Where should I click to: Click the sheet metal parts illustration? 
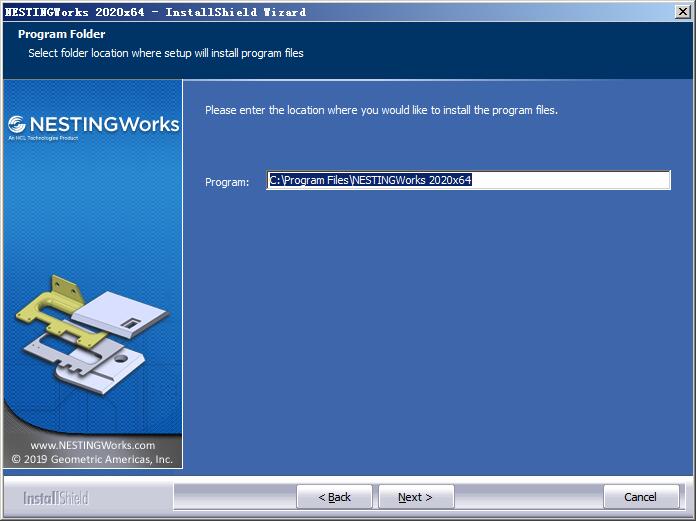click(x=91, y=333)
